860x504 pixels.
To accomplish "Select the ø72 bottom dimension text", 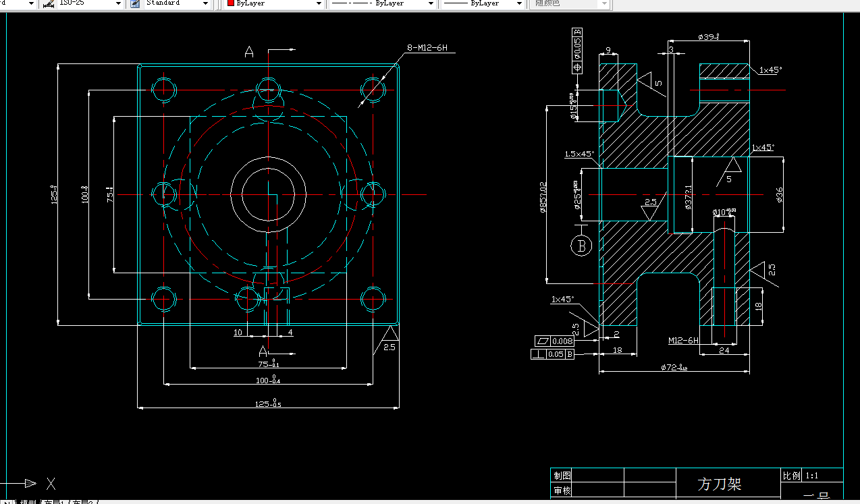I will click(x=674, y=368).
